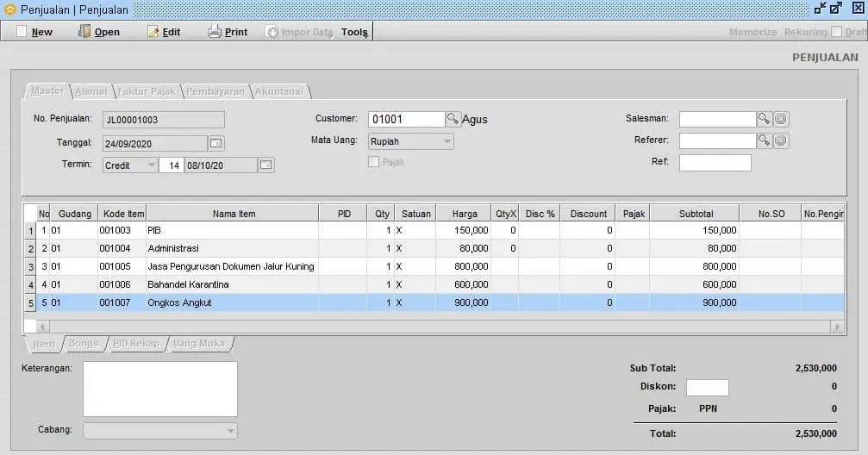Screen dimensions: 868x455
Task: Click the Edit toolbar button label
Action: point(171,32)
